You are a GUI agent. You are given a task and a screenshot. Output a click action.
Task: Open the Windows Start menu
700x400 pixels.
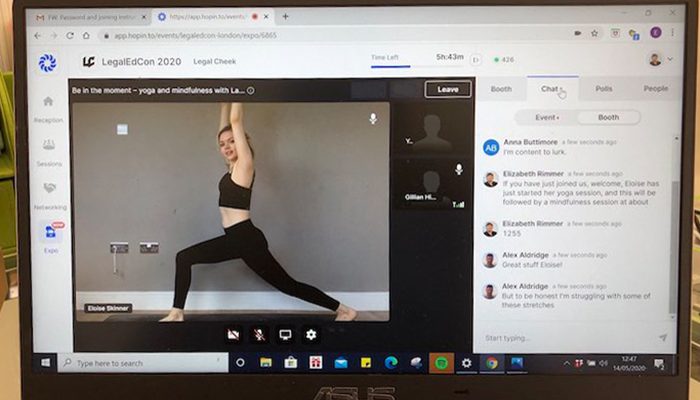coord(46,362)
